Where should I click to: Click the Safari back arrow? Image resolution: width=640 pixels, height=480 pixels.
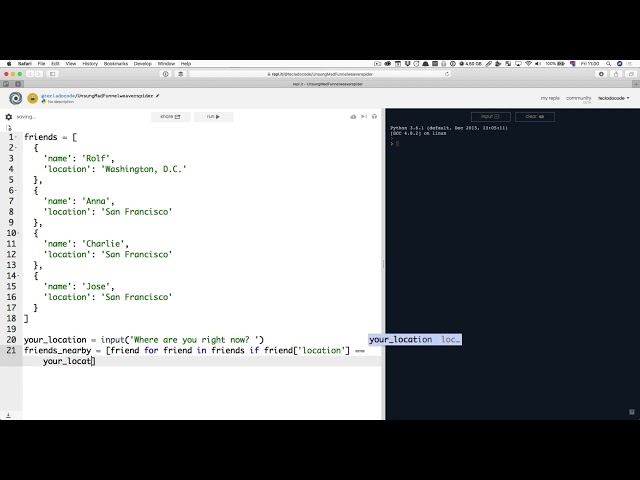point(30,74)
